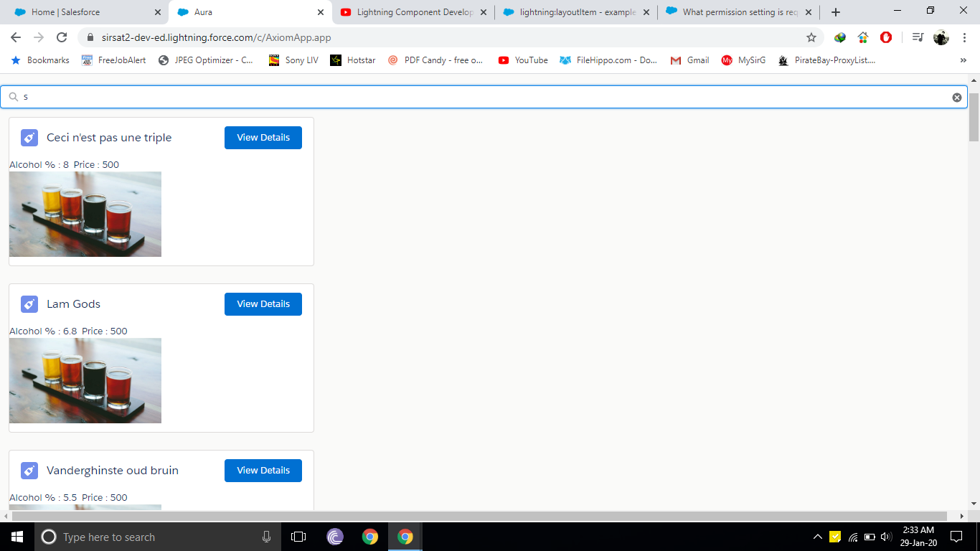Click the beer icon on Ceci n'est pas une triple card
The width and height of the screenshot is (980, 551).
[29, 138]
